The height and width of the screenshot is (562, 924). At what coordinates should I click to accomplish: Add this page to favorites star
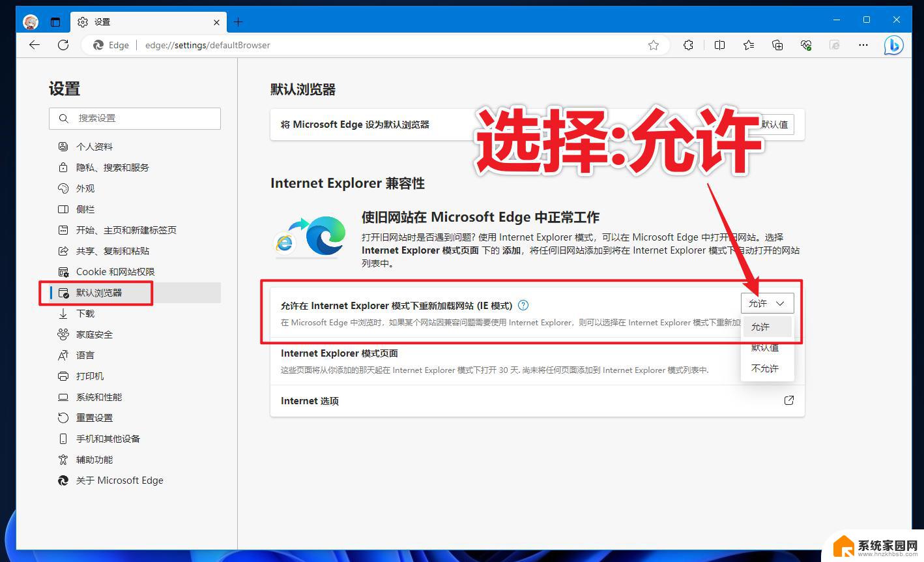click(x=654, y=45)
